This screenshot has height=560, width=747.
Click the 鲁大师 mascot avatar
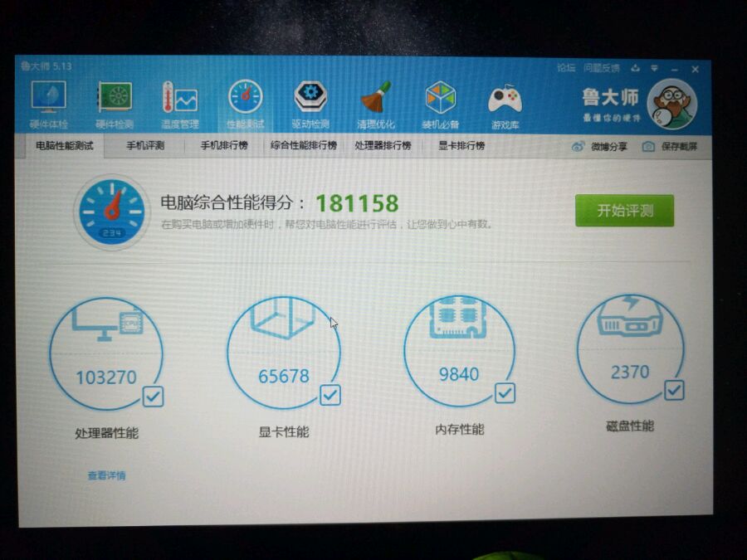672,105
